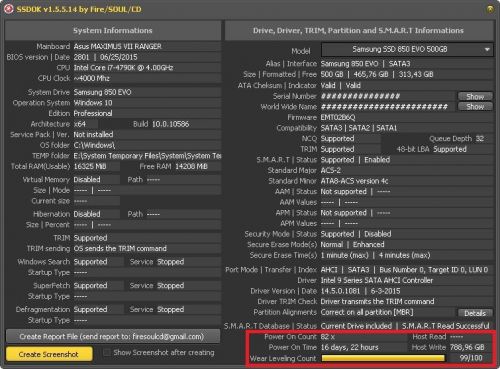Viewport: 500px width, 369px height.
Task: Click TRIM sending value text
Action: pyautogui.click(x=120, y=249)
